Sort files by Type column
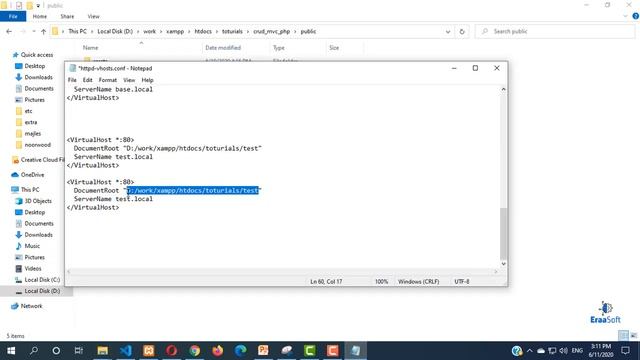The height and width of the screenshot is (360, 640). click(279, 48)
